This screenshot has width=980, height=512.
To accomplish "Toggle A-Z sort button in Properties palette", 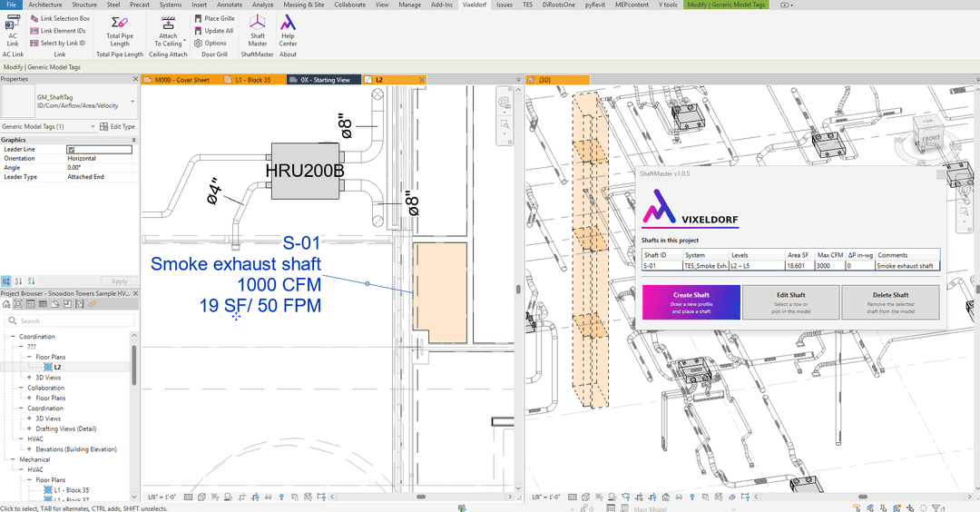I will coord(19,281).
